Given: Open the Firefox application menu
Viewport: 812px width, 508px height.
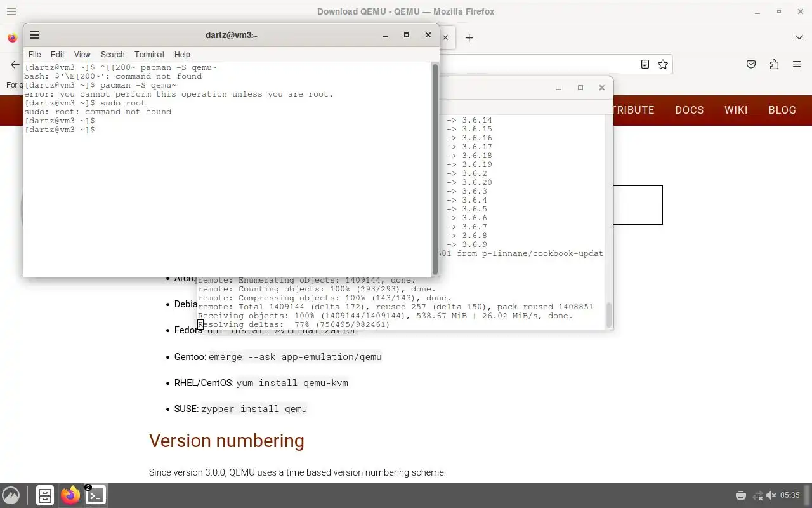Looking at the screenshot, I should (x=797, y=64).
